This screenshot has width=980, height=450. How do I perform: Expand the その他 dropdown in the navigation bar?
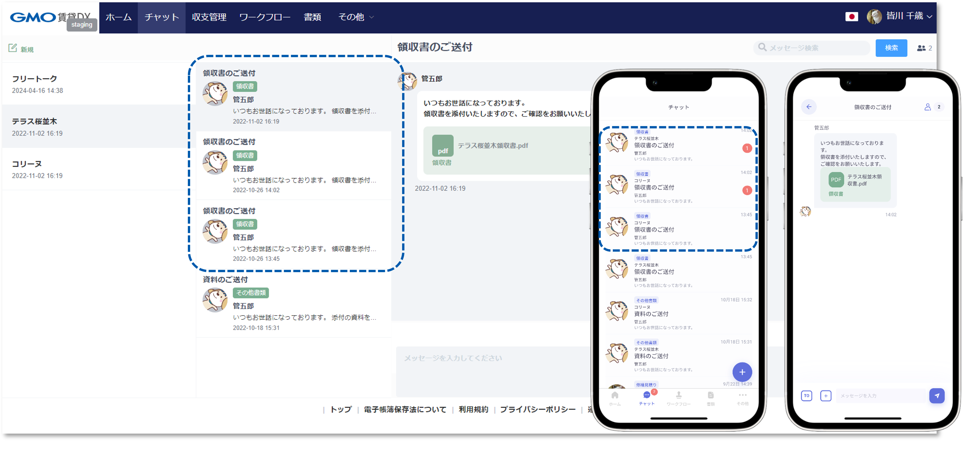tap(356, 17)
